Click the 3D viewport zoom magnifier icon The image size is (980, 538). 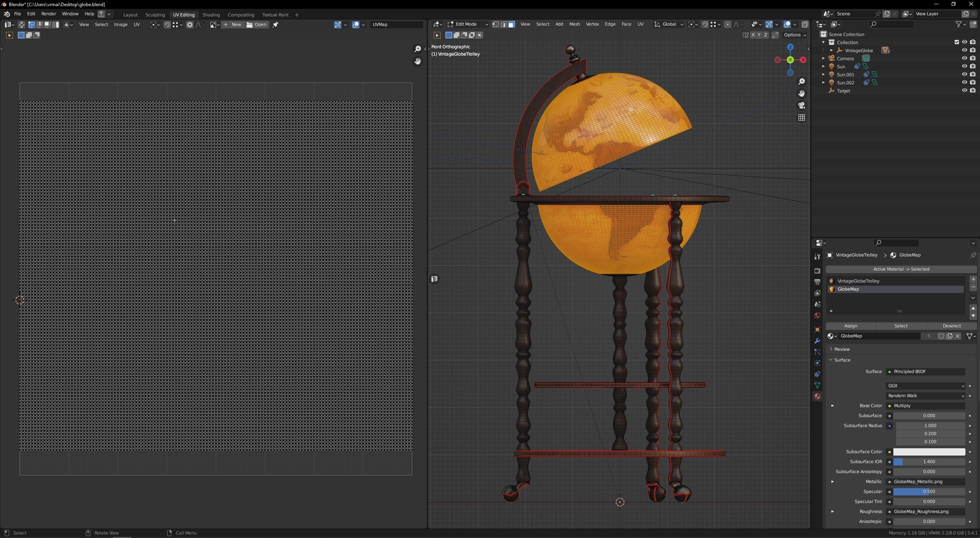pos(801,82)
